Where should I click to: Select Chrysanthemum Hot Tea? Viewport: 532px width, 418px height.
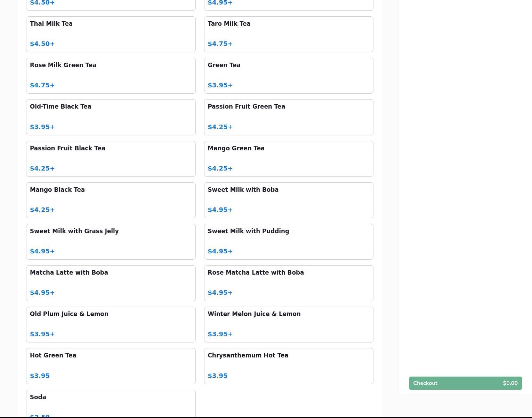point(288,366)
